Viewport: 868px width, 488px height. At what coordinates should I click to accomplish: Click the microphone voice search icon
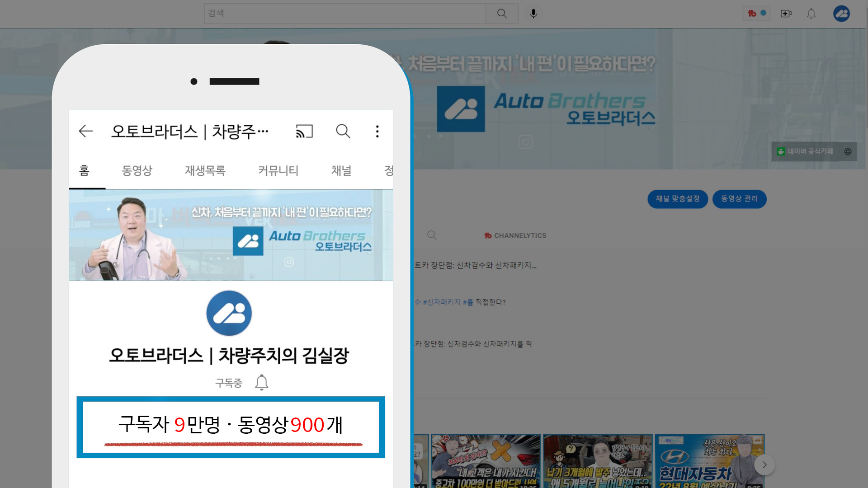point(533,14)
